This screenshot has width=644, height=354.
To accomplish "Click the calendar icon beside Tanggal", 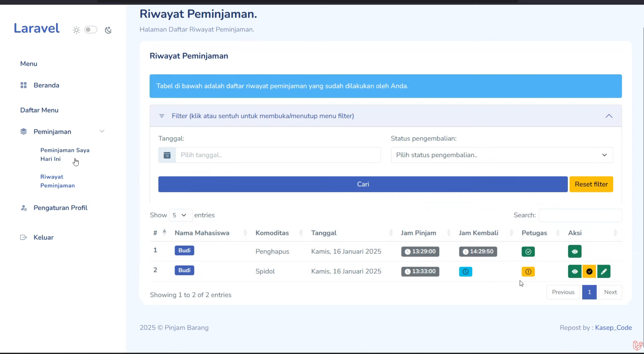I will click(167, 155).
